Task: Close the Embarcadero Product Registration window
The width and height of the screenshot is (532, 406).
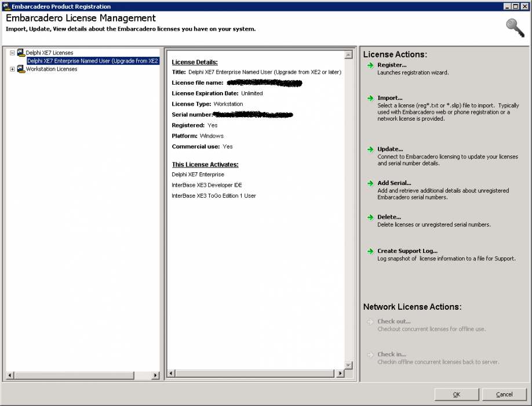Action: [524, 6]
